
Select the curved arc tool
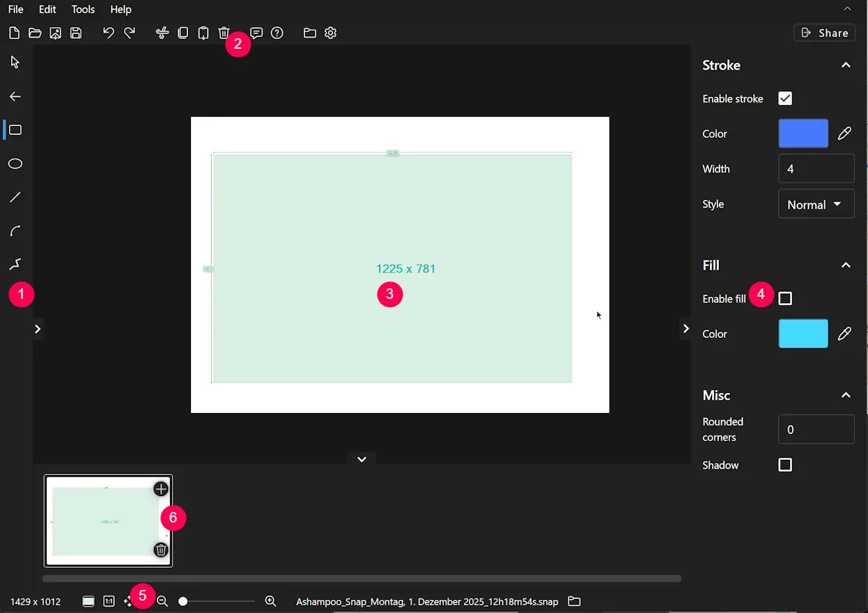click(15, 231)
